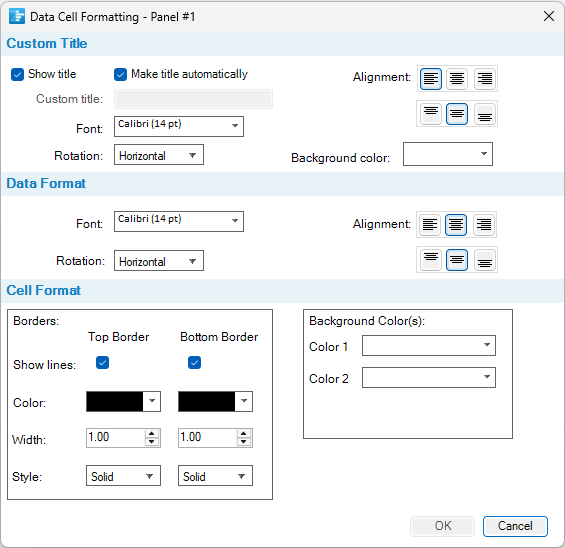Viewport: 565px width, 548px height.
Task: Increase Bottom Border width with up arrow
Action: (244, 433)
